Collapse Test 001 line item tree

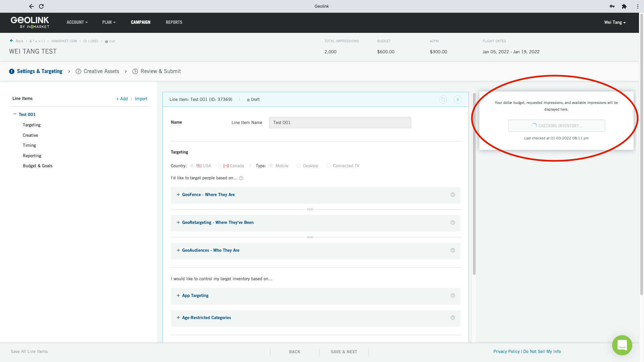pos(15,114)
